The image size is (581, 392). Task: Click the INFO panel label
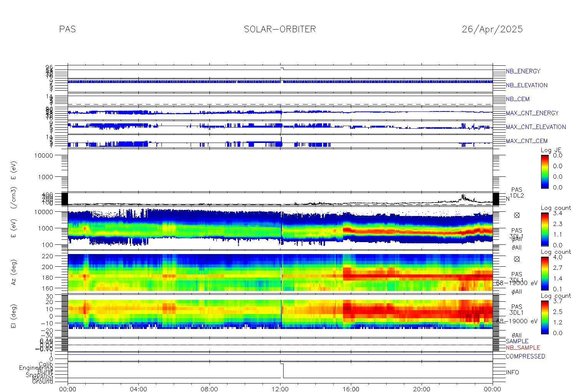pos(512,372)
